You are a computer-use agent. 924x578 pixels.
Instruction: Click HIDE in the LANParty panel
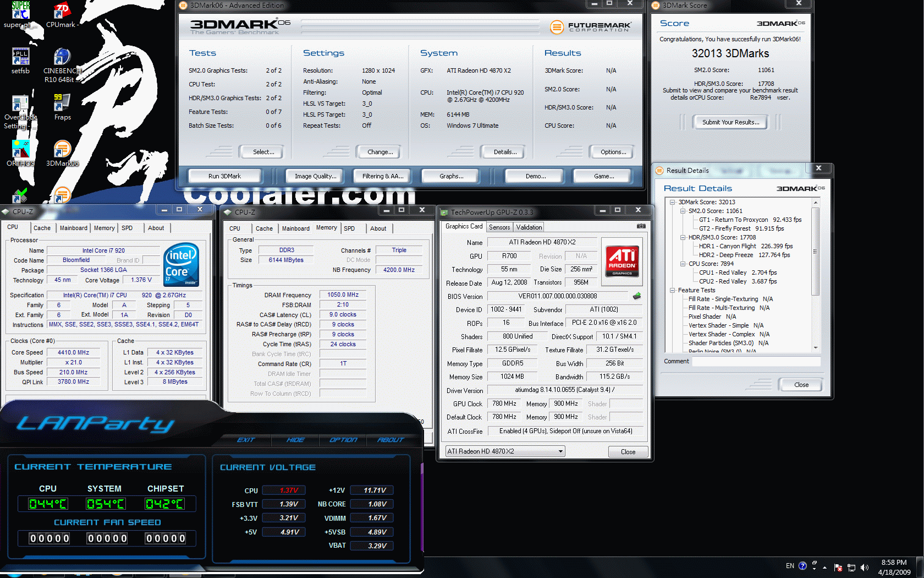click(x=295, y=440)
